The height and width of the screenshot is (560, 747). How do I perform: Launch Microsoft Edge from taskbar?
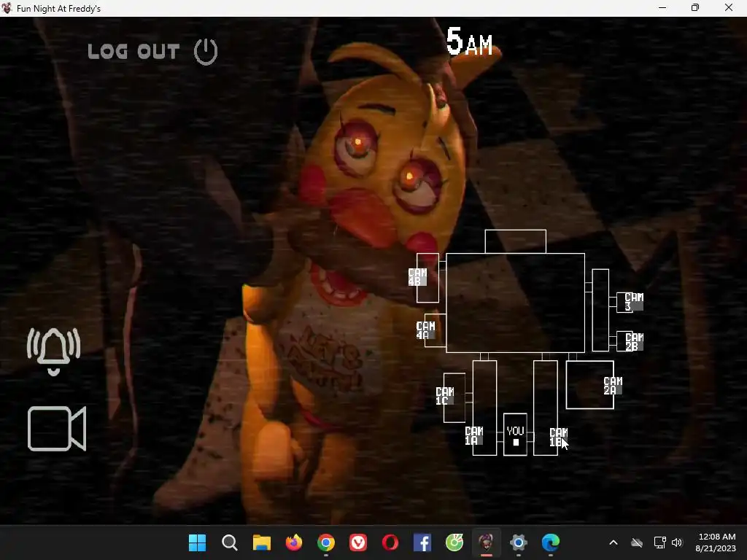point(551,542)
